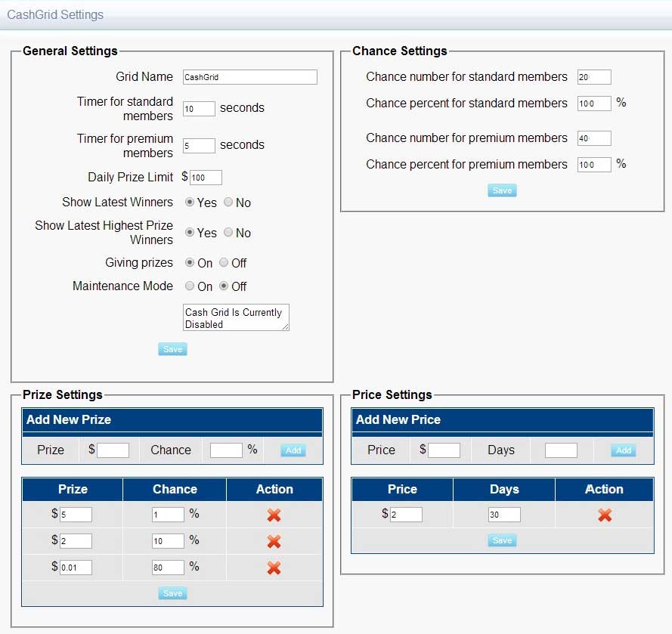Image resolution: width=672 pixels, height=634 pixels.
Task: Choose No for Show Latest Highest Prize Winners
Action: 228,232
